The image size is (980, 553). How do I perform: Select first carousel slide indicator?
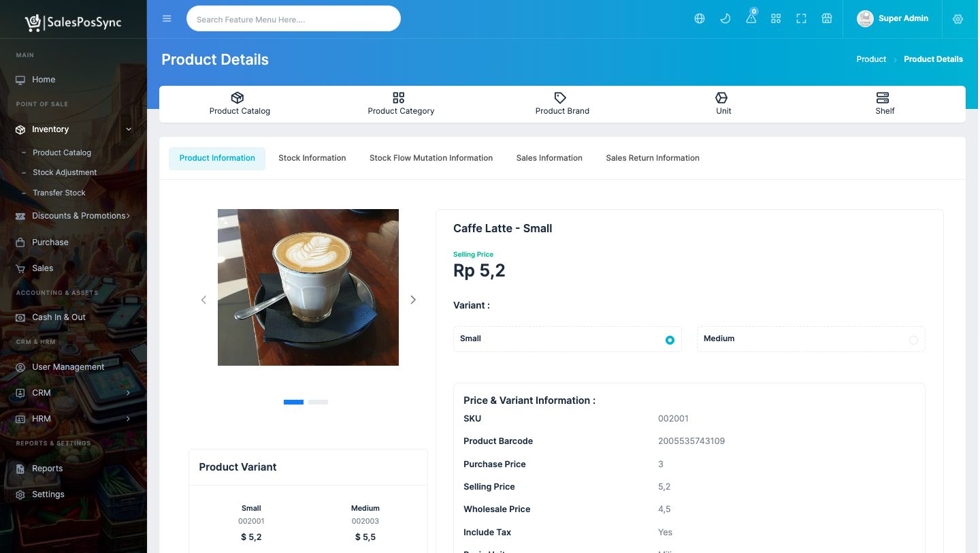293,402
